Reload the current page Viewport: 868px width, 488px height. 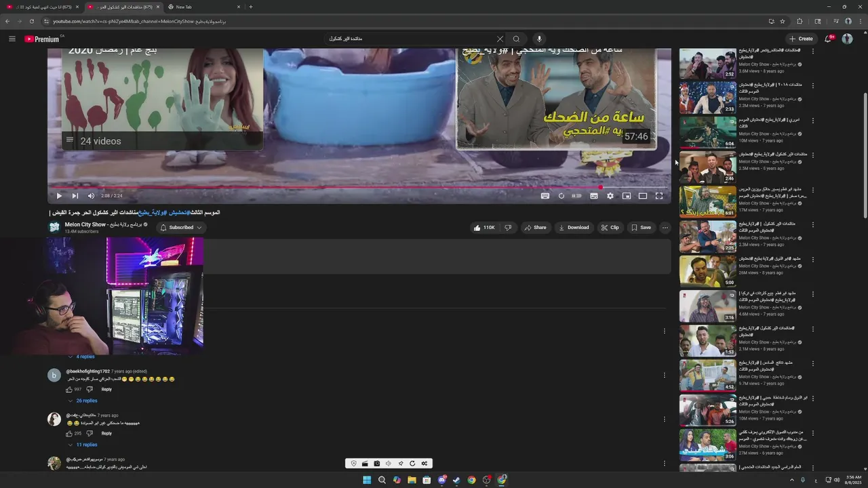point(31,21)
